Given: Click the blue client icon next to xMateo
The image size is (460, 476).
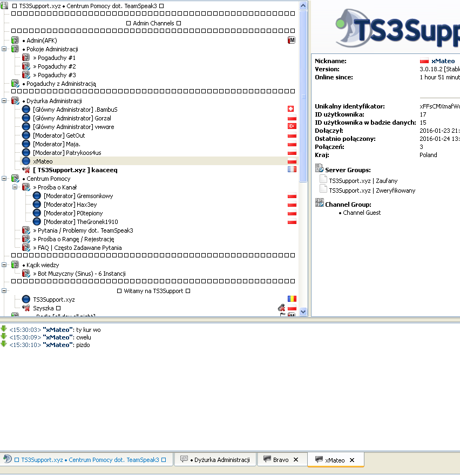Looking at the screenshot, I should pos(26,161).
